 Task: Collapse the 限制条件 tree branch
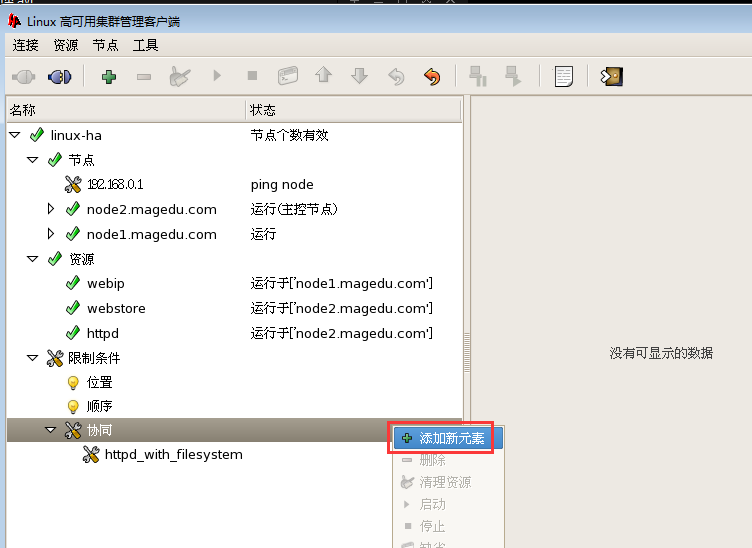click(x=32, y=357)
